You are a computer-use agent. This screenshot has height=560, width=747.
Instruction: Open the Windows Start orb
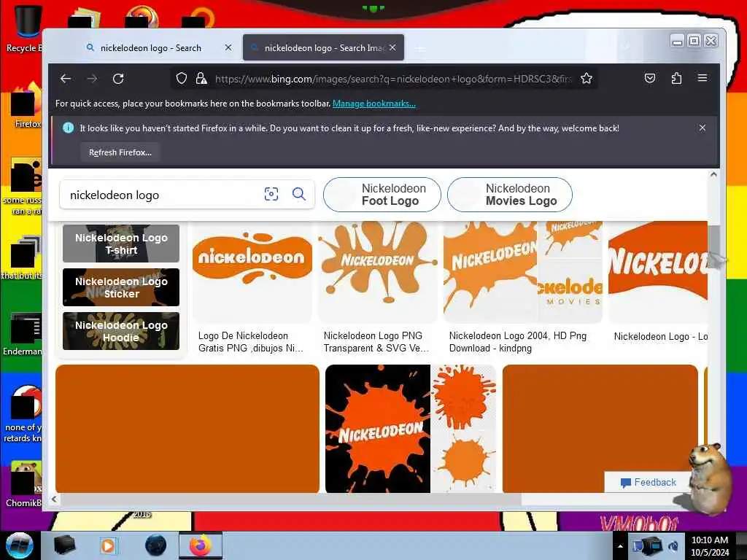click(20, 545)
